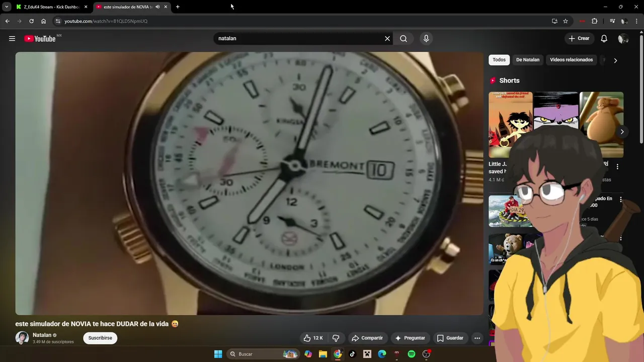Screen dimensions: 644x362
Task: Mute the tab via speaker icon
Action: 157,7
